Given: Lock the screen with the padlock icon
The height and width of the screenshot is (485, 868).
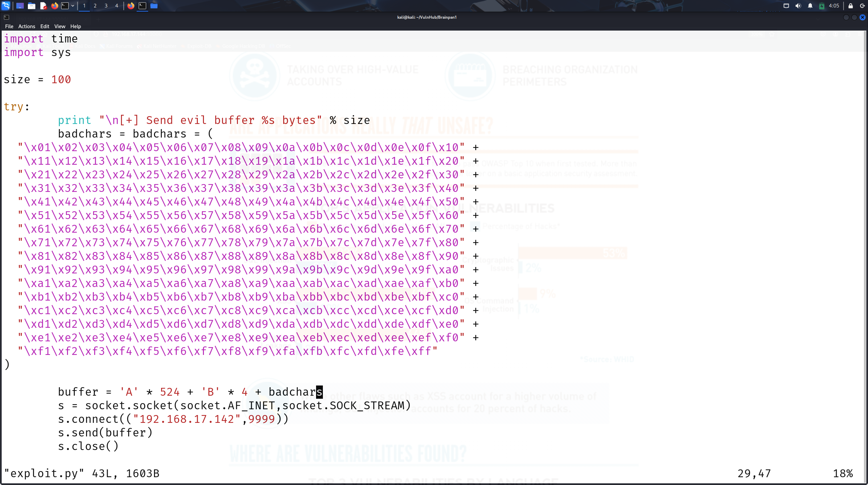Looking at the screenshot, I should pos(851,5).
